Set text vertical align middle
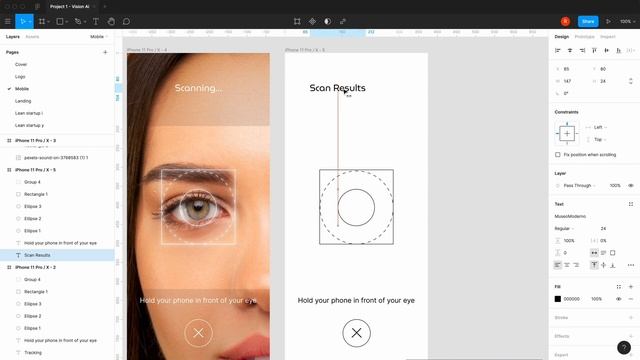The width and height of the screenshot is (640, 360). click(603, 265)
